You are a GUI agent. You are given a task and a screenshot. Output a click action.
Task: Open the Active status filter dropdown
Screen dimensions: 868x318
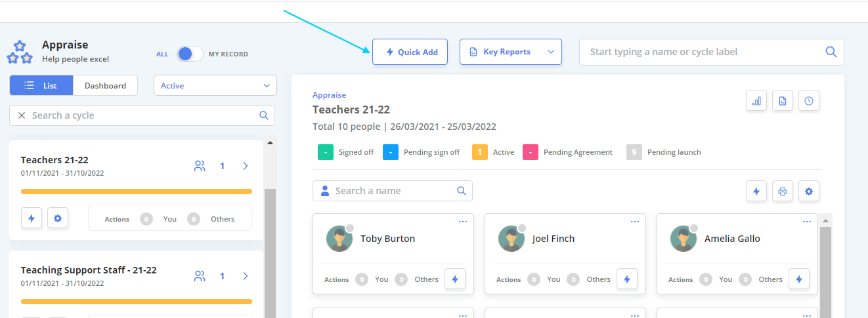pos(215,85)
